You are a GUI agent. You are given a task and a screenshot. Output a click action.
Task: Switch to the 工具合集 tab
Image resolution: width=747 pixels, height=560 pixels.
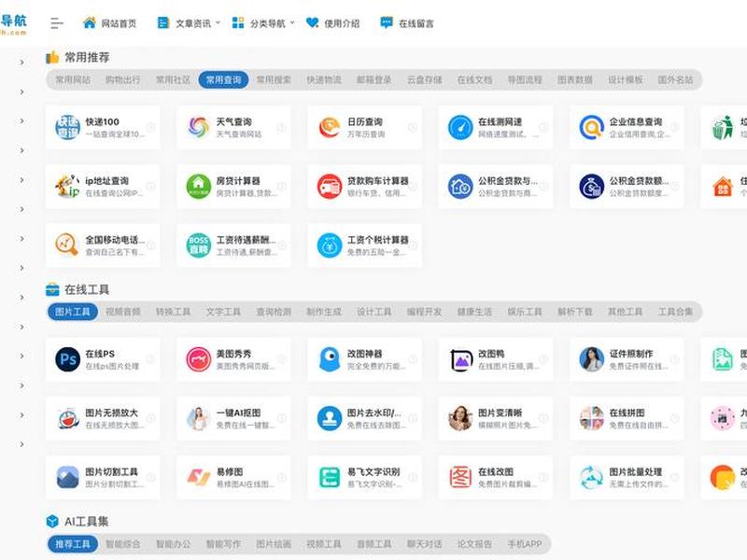click(675, 312)
